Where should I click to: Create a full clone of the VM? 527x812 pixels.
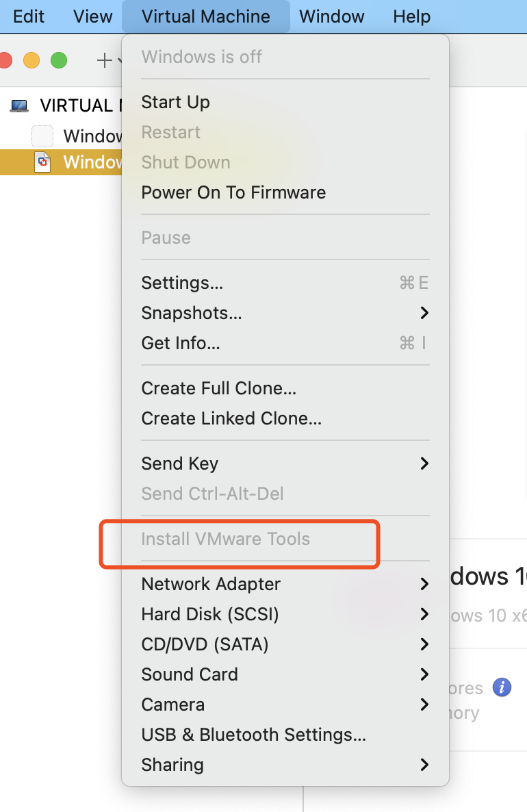click(218, 388)
